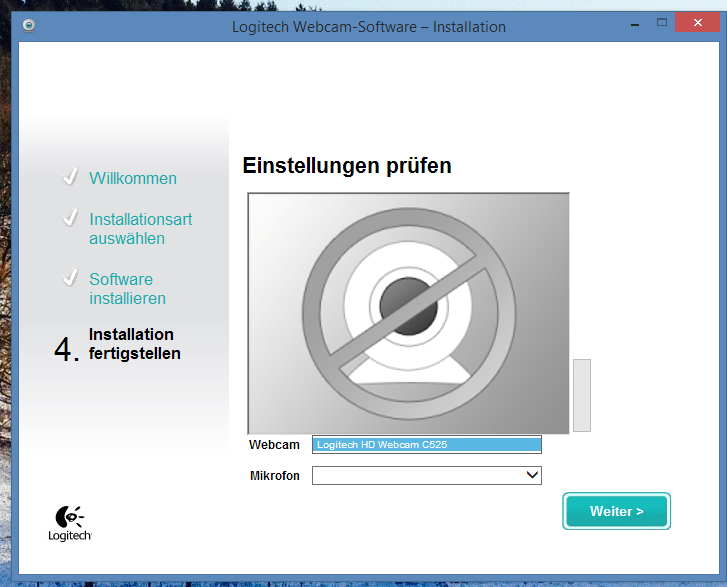Close the Logitech installation window

click(x=697, y=22)
